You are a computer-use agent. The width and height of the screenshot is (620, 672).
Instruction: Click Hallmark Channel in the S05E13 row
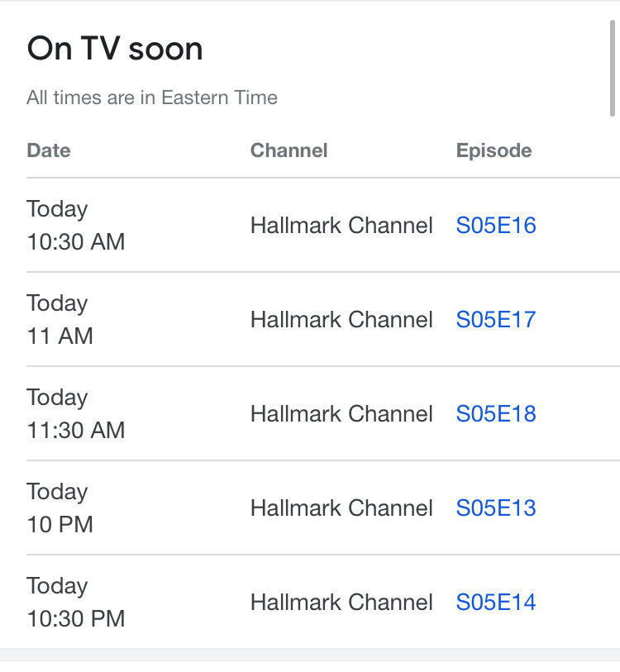click(341, 508)
